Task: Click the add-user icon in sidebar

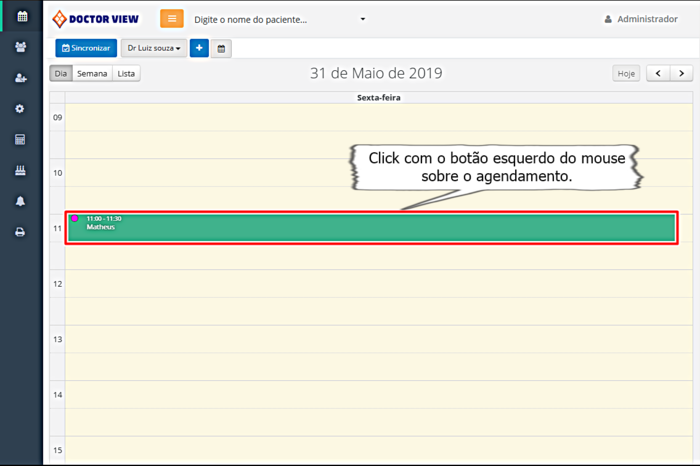Action: pos(20,78)
